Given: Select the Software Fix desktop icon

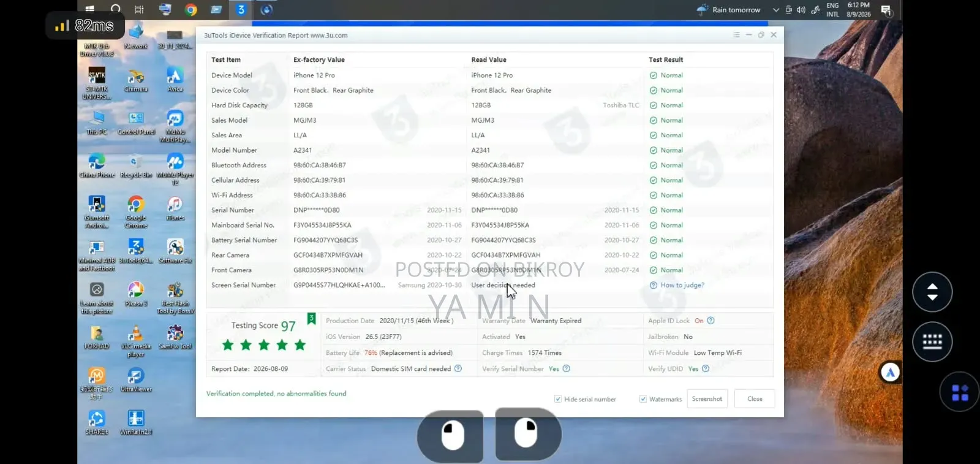Looking at the screenshot, I should pyautogui.click(x=175, y=251).
